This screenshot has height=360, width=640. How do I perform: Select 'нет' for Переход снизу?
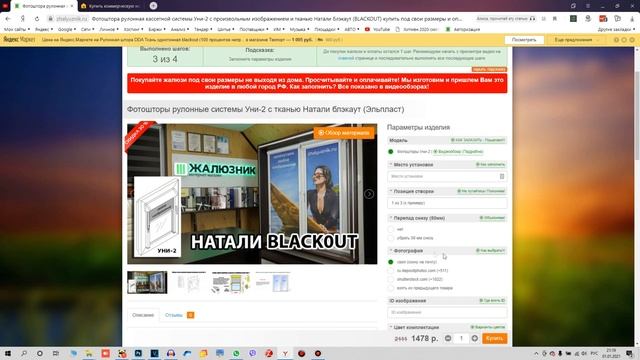coord(391,229)
